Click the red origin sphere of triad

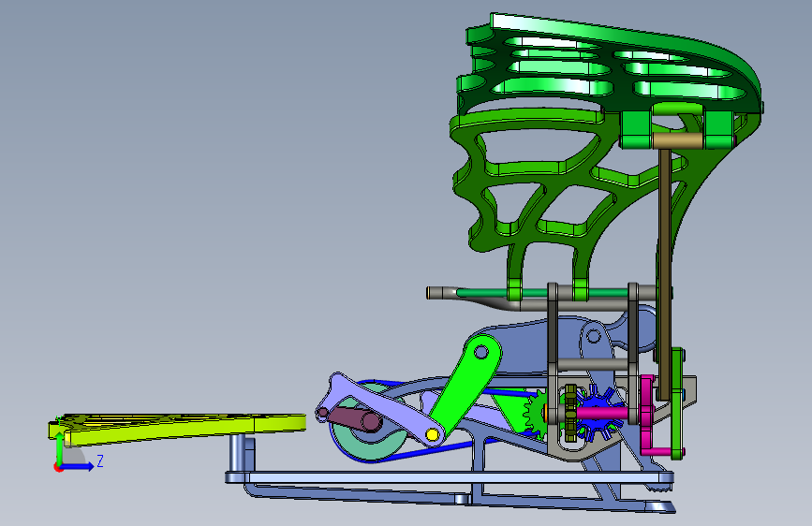click(58, 467)
